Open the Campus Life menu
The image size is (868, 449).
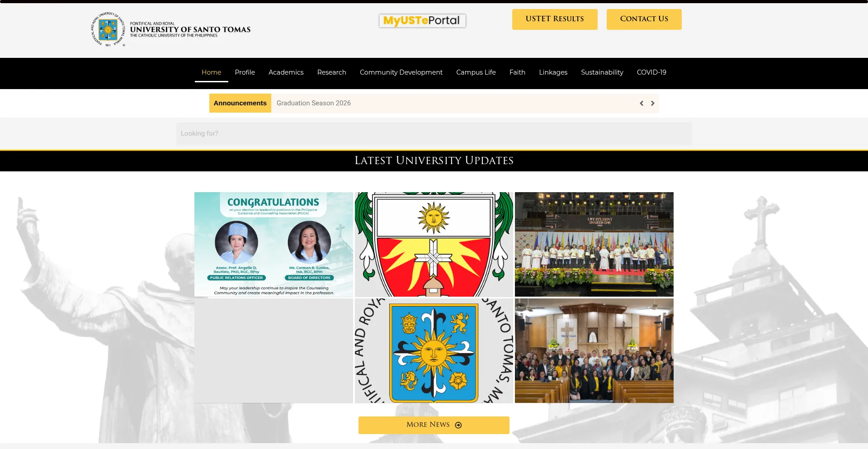pyautogui.click(x=476, y=72)
